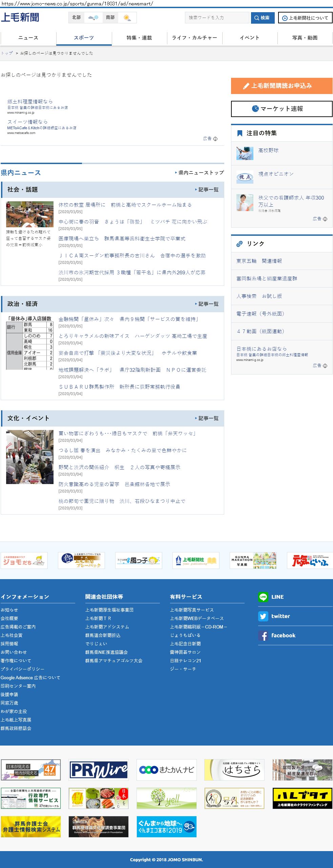Open the Twitter bird icon link
This screenshot has height=868, width=333.
pyautogui.click(x=263, y=616)
